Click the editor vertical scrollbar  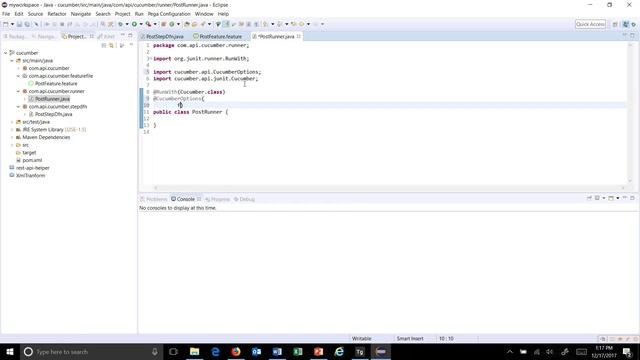click(x=630, y=112)
